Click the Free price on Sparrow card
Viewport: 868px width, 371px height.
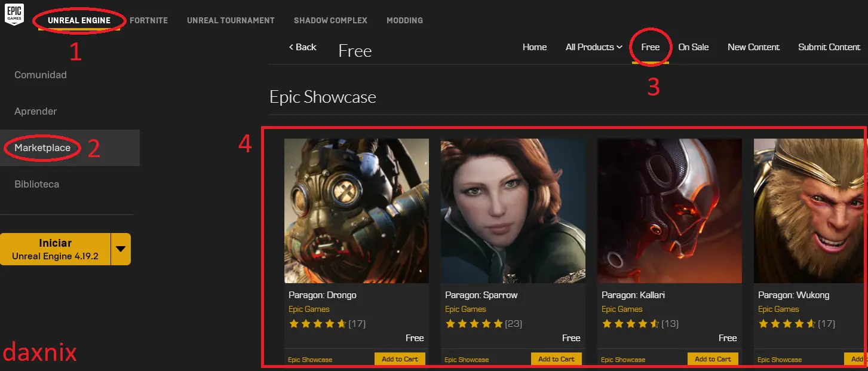pos(571,338)
